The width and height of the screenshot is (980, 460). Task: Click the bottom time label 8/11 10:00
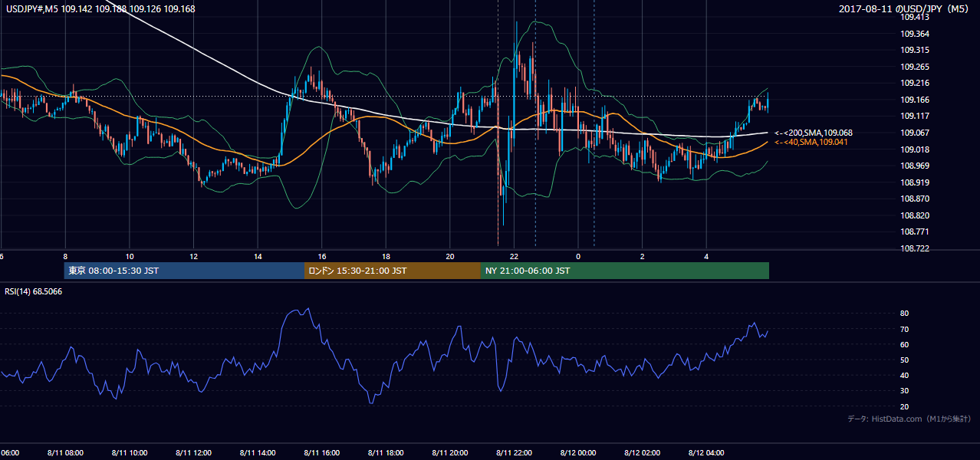point(130,453)
